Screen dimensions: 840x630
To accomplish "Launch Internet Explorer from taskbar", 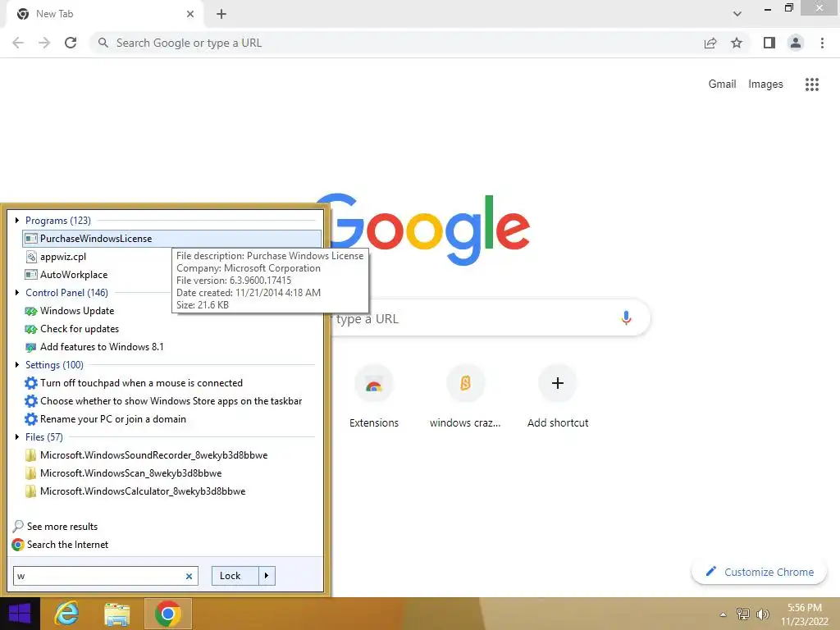I will [67, 614].
